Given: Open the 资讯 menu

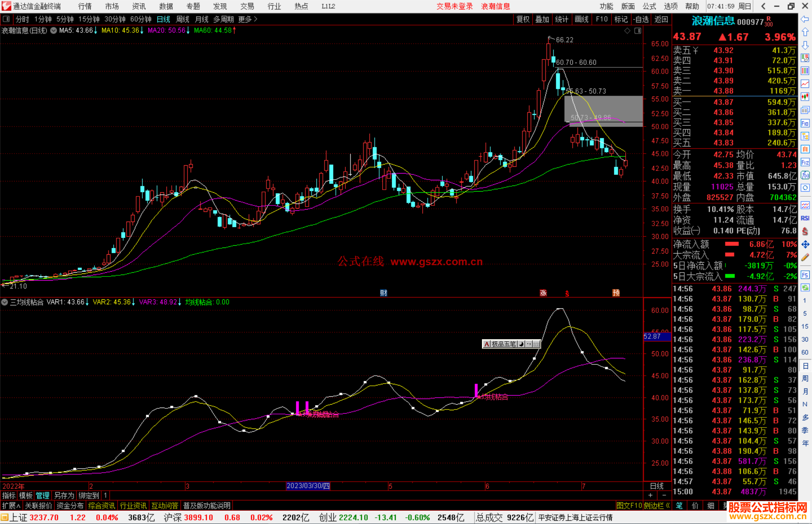Looking at the screenshot, I should point(139,6).
